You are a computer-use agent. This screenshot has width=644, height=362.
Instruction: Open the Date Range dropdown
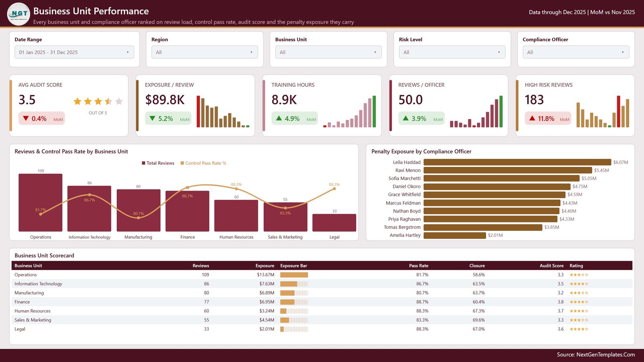74,52
